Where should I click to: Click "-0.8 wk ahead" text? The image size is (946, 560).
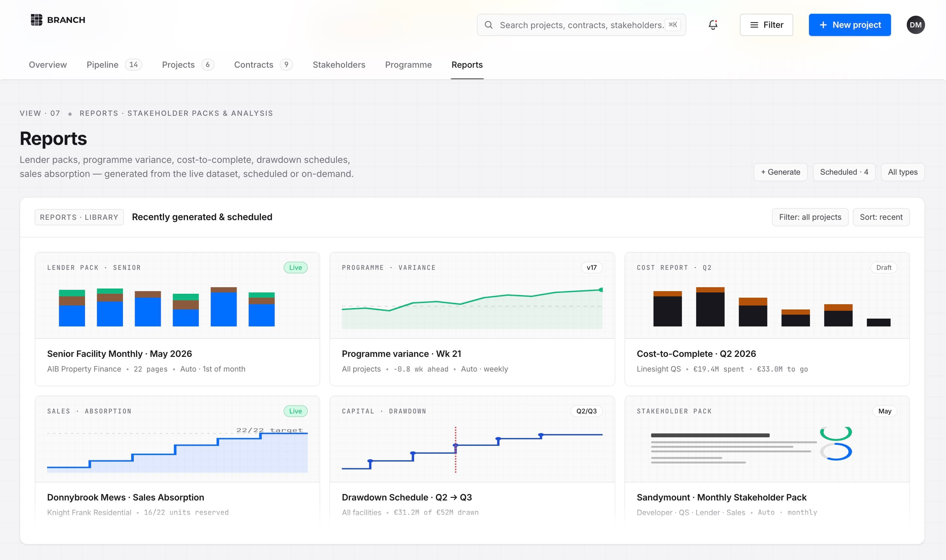[421, 369]
